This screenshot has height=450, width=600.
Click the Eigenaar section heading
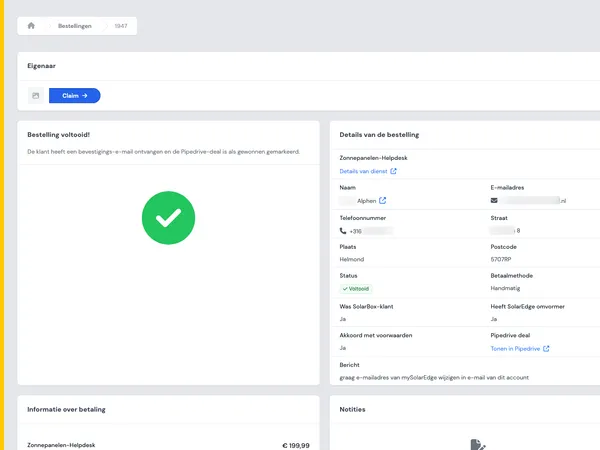tap(41, 66)
